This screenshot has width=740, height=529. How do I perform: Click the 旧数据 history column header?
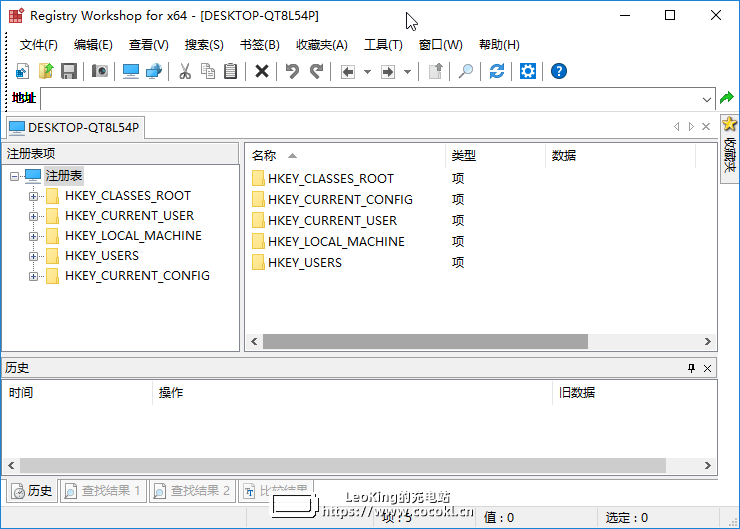click(x=634, y=393)
